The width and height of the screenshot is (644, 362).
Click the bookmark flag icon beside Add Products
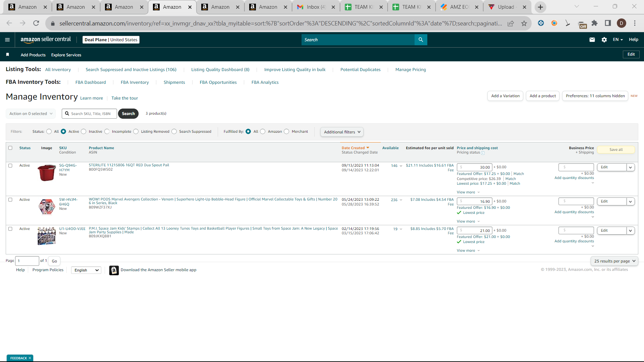coord(8,55)
